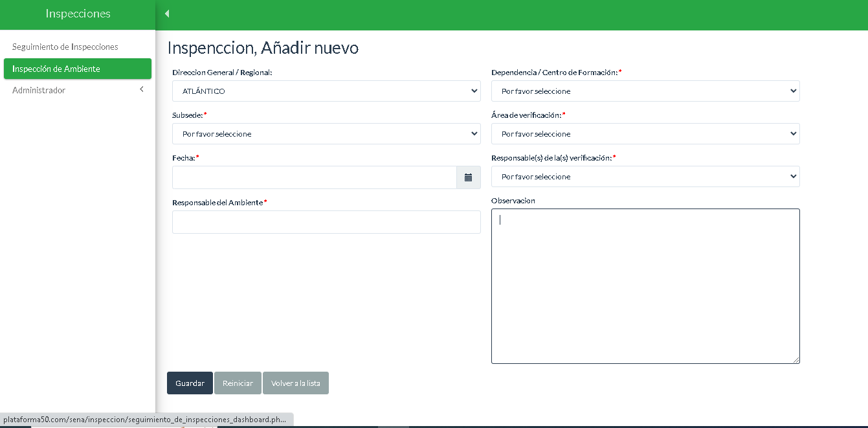Focus the Fecha date input field
Viewport: 868px width, 428px height.
pyautogui.click(x=314, y=177)
